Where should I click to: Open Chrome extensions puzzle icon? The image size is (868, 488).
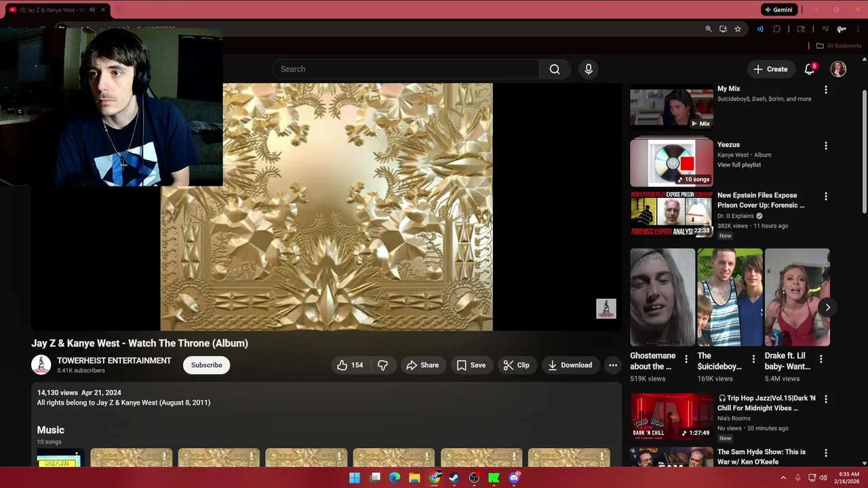[777, 29]
